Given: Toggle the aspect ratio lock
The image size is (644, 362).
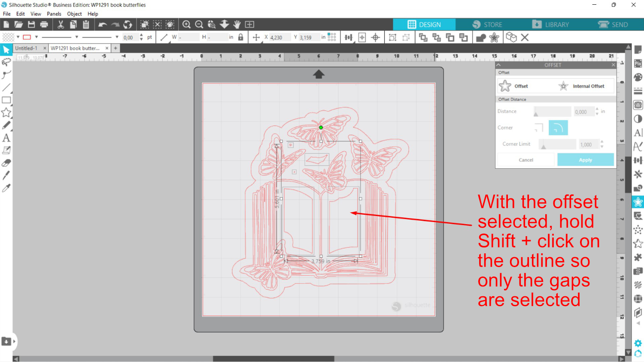Looking at the screenshot, I should (240, 37).
